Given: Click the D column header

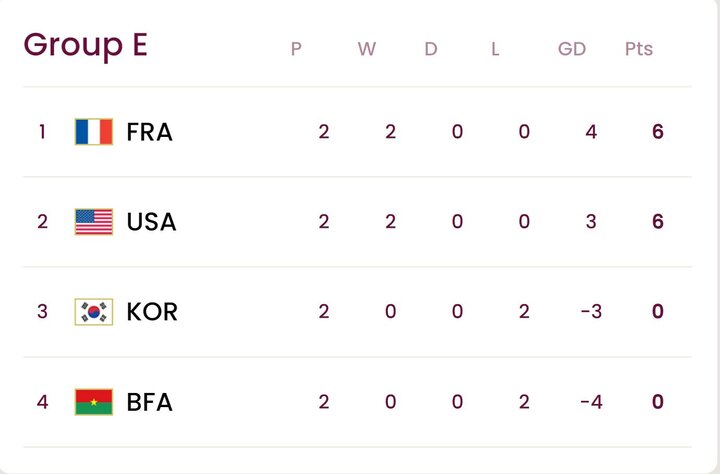Looking at the screenshot, I should point(431,49).
